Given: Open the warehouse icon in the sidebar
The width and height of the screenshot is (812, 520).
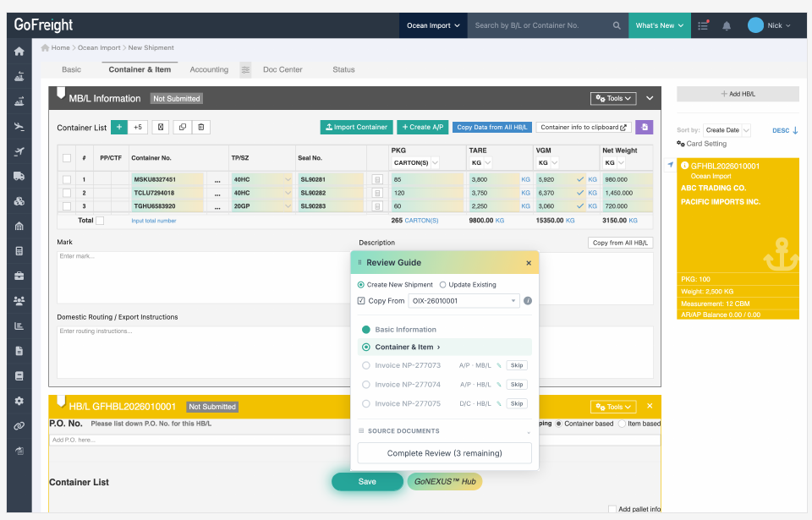Looking at the screenshot, I should (x=19, y=226).
